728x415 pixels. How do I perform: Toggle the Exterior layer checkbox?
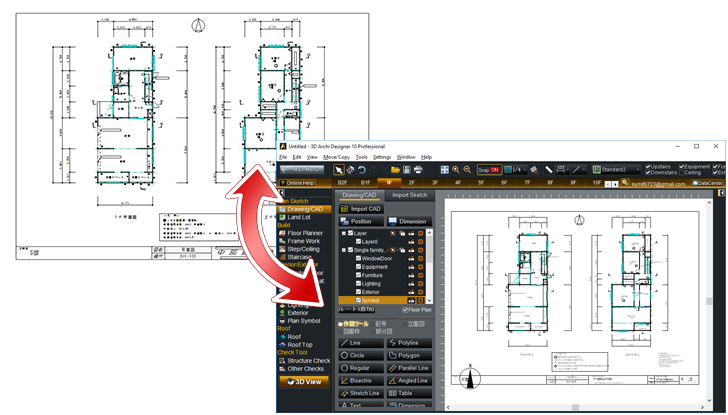358,292
